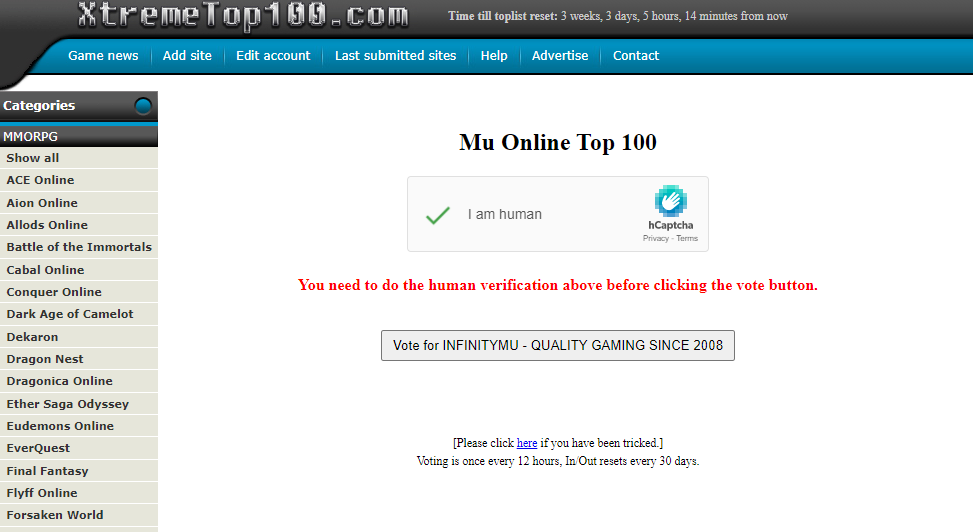Open the Advertise page
The image size is (973, 532).
pos(560,56)
